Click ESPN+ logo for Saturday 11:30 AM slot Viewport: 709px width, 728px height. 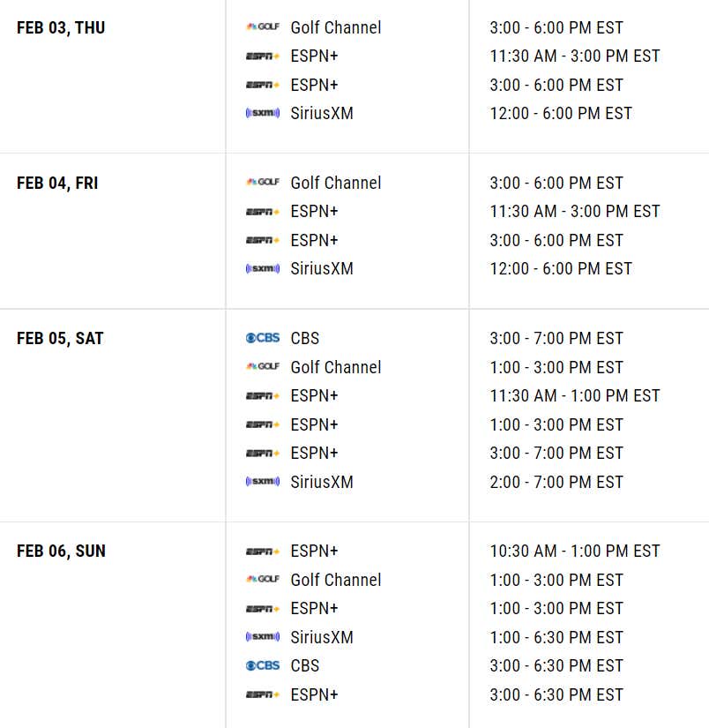tap(262, 396)
